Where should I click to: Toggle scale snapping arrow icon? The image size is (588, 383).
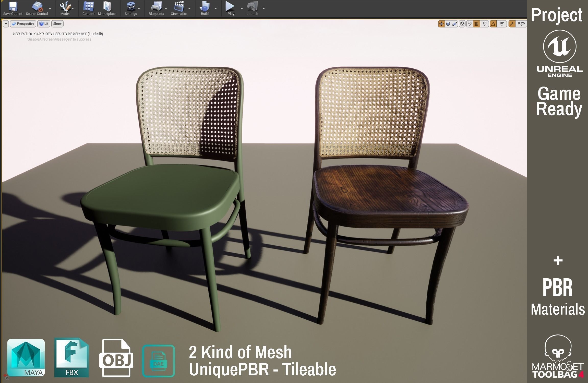click(512, 24)
